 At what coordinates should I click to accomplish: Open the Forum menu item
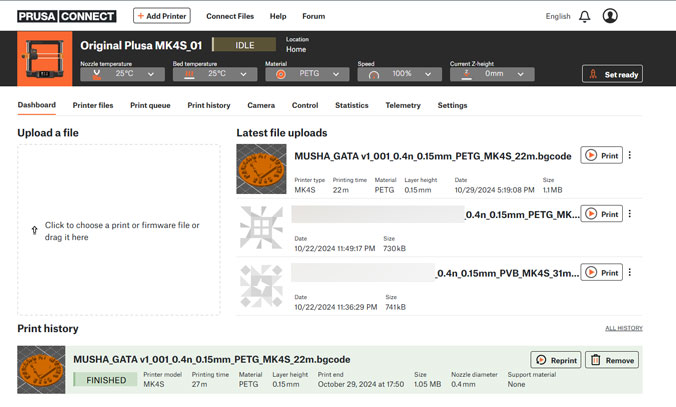(x=313, y=16)
